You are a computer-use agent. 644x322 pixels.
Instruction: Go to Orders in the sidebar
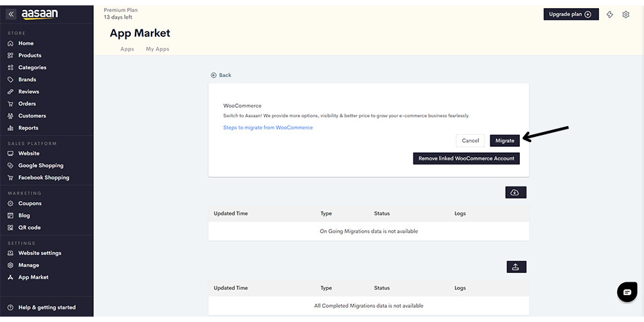click(x=27, y=103)
